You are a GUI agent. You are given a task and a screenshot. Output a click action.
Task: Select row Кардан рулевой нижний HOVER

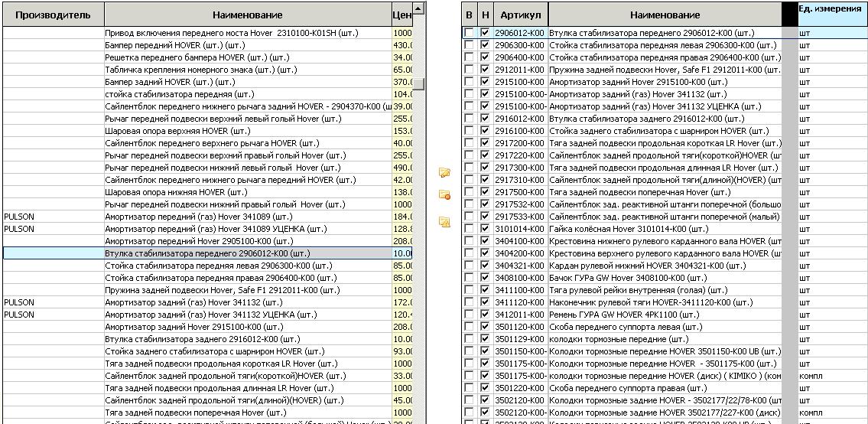665,266
